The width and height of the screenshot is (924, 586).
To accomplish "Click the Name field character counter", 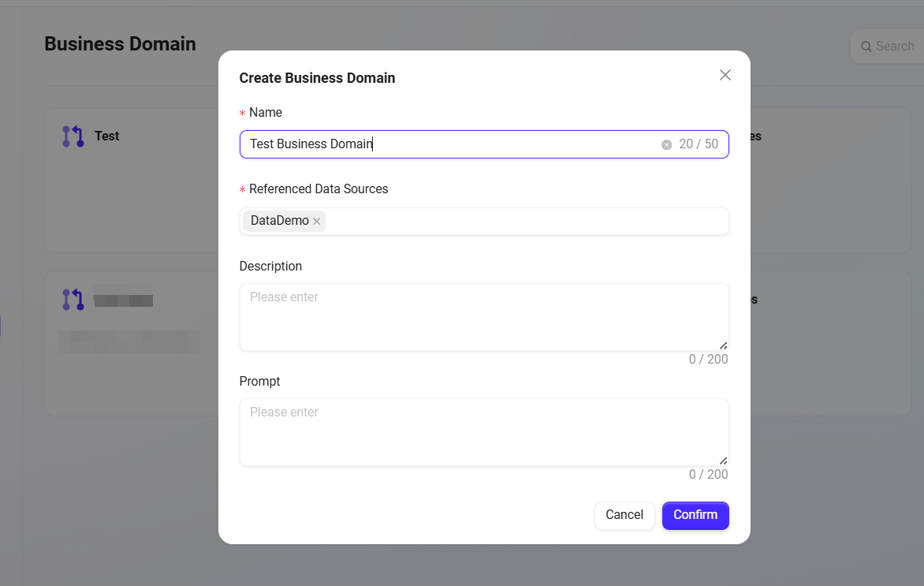I will 699,144.
